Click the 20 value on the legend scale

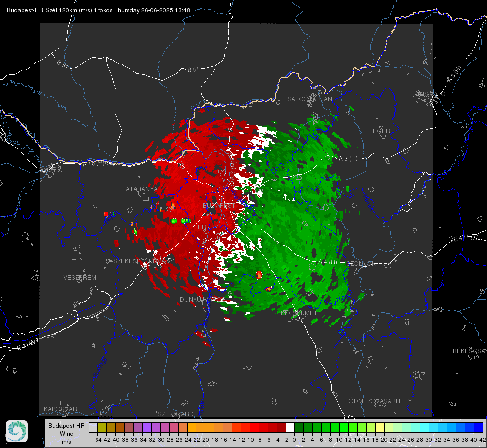click(x=384, y=440)
